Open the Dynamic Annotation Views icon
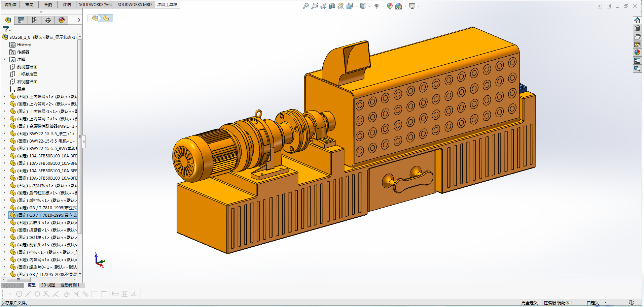 pos(341,6)
